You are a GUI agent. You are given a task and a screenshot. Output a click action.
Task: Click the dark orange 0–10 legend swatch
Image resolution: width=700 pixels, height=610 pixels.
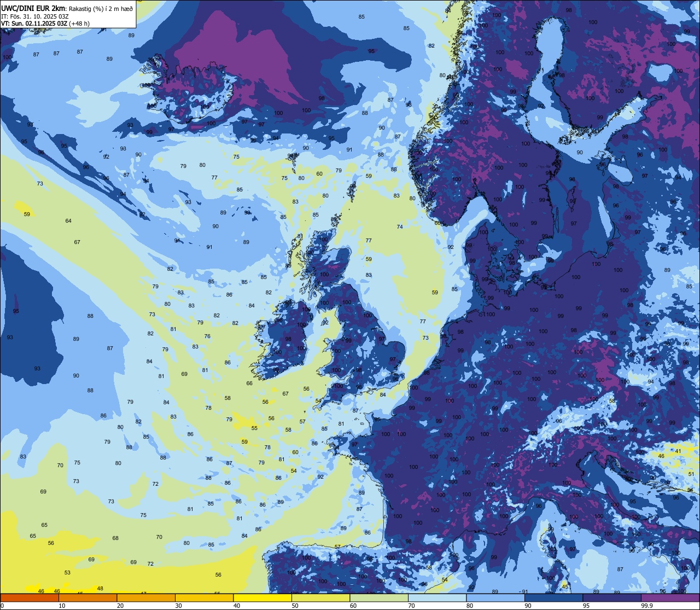pos(30,597)
